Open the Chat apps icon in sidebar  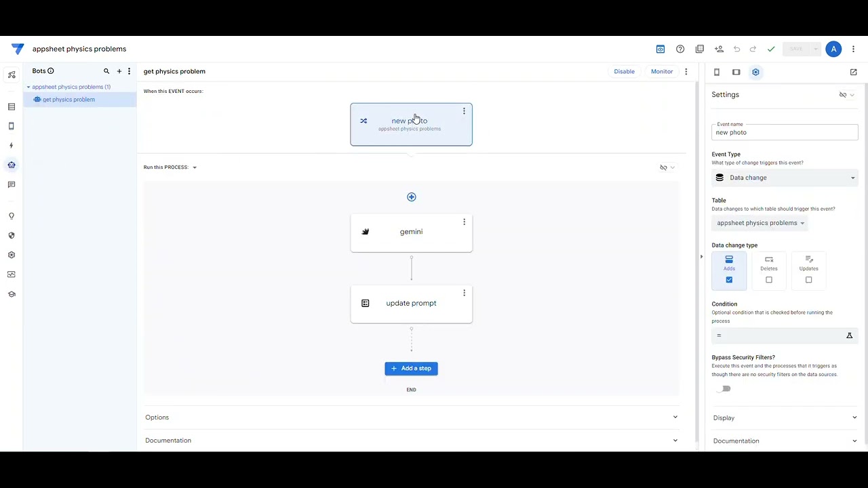12,184
